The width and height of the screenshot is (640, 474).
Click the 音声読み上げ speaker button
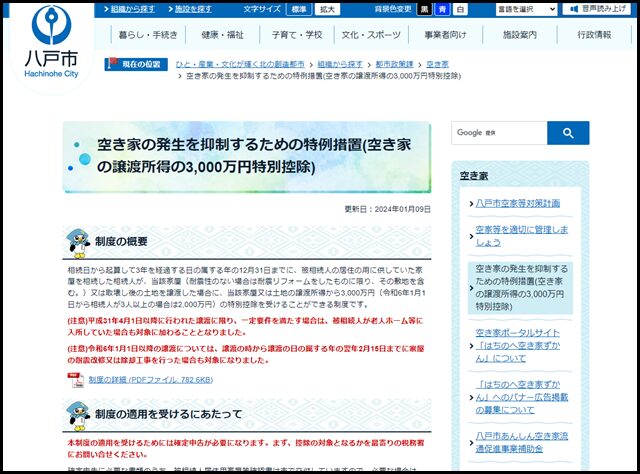[x=599, y=9]
